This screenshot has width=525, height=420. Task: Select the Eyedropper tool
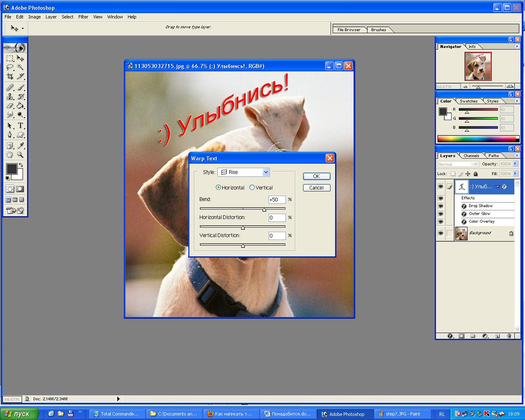point(21,146)
